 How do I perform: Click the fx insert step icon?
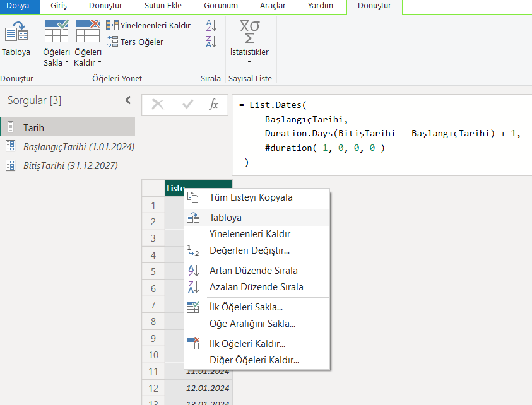[213, 105]
